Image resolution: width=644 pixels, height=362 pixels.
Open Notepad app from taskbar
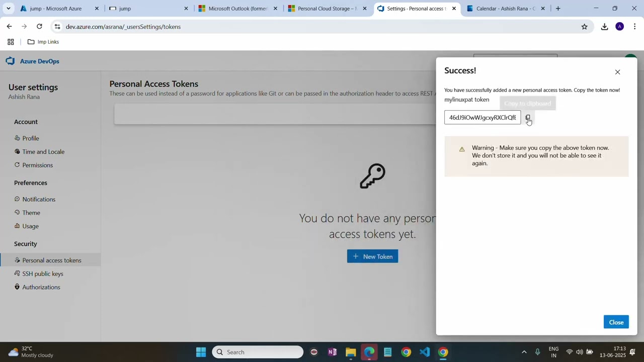[x=387, y=352]
